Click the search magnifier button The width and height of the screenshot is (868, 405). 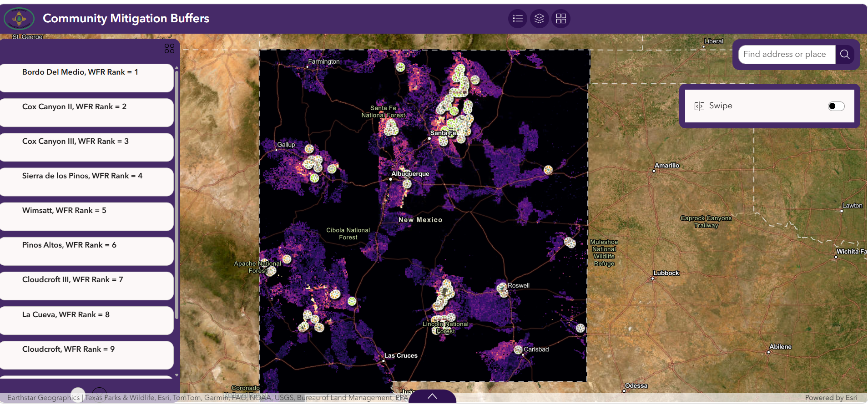point(845,54)
